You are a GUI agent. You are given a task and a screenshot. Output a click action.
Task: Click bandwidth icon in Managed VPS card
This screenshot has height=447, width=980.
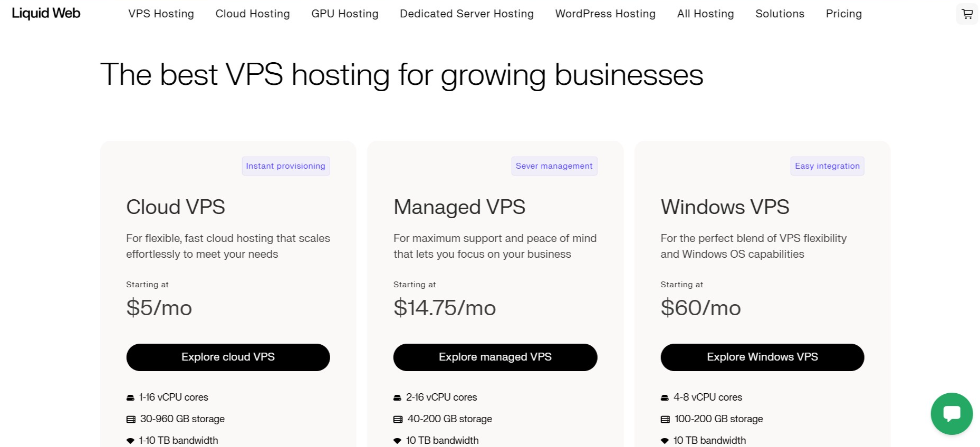click(397, 441)
